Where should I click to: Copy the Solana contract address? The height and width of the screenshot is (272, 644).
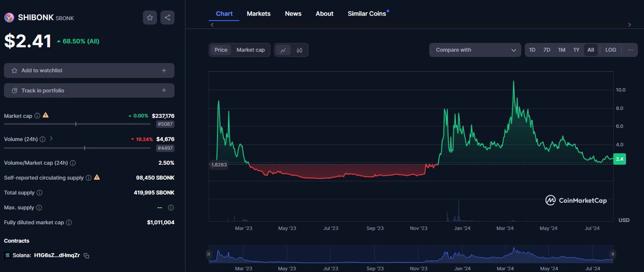tap(86, 256)
